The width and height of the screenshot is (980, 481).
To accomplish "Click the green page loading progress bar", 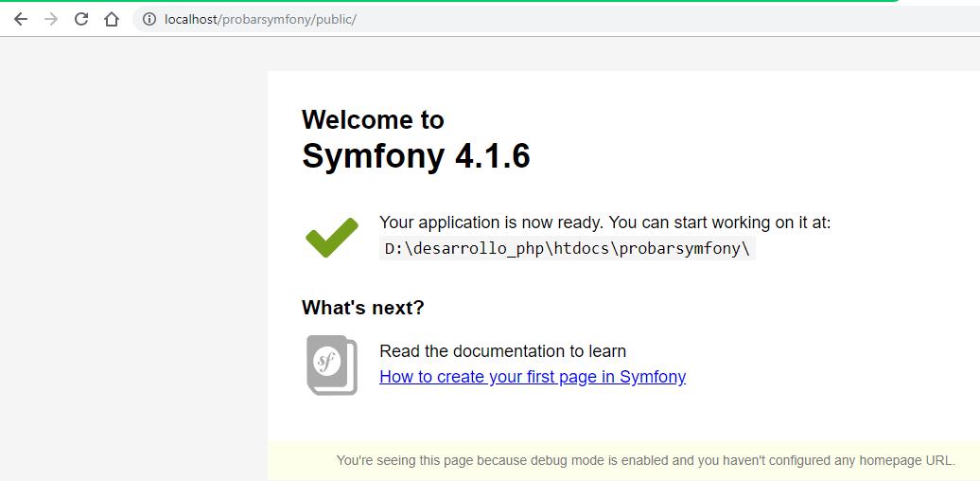I will click(x=448, y=1).
